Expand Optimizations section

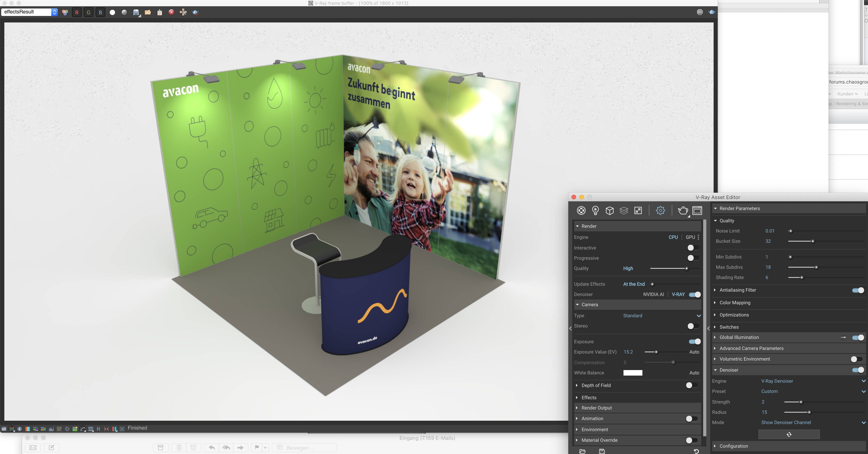[789, 315]
